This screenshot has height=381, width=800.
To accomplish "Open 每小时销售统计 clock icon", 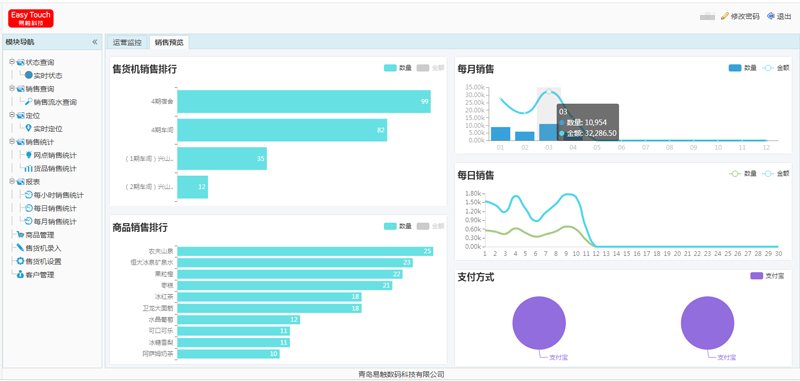I will 29,195.
